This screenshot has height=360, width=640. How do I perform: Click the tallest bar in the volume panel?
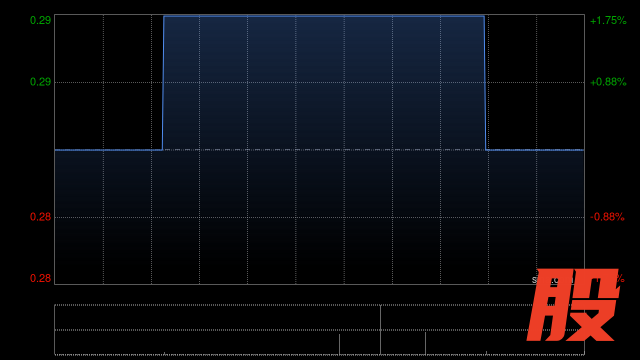pyautogui.click(x=380, y=330)
